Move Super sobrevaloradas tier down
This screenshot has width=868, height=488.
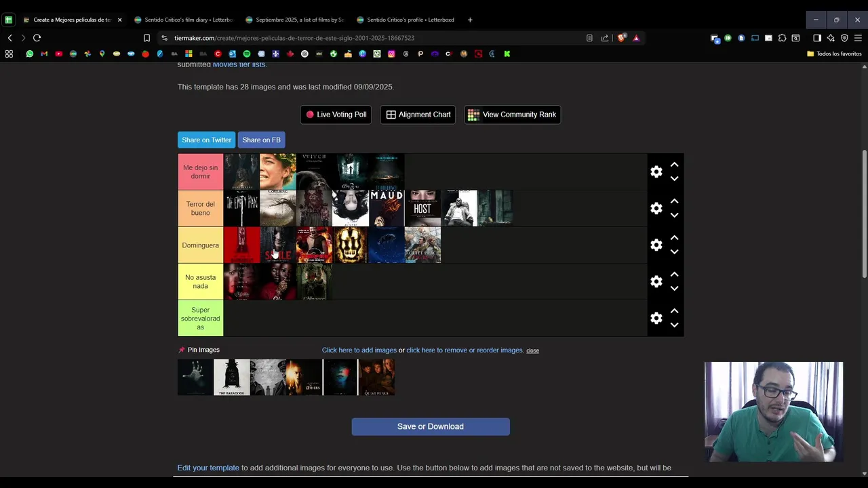(x=674, y=325)
